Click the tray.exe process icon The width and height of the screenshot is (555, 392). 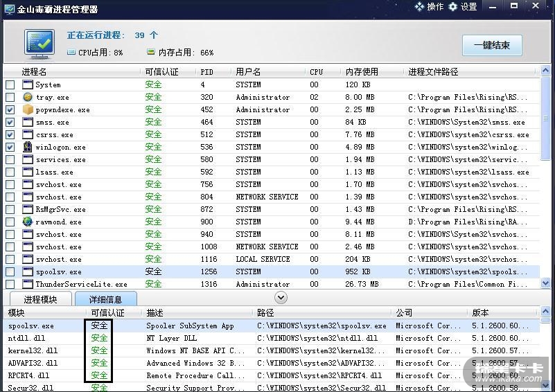click(28, 97)
